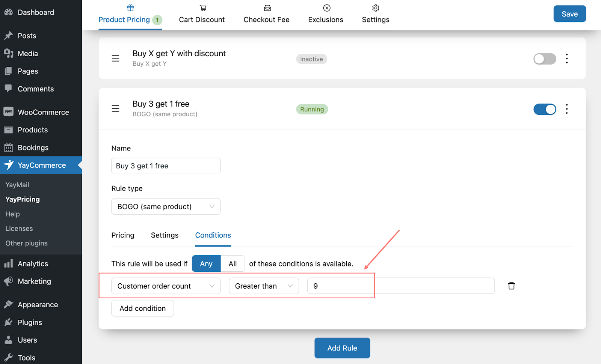Click the Bookings calendar icon
Screen dimensions: 601x364
pos(8,147)
